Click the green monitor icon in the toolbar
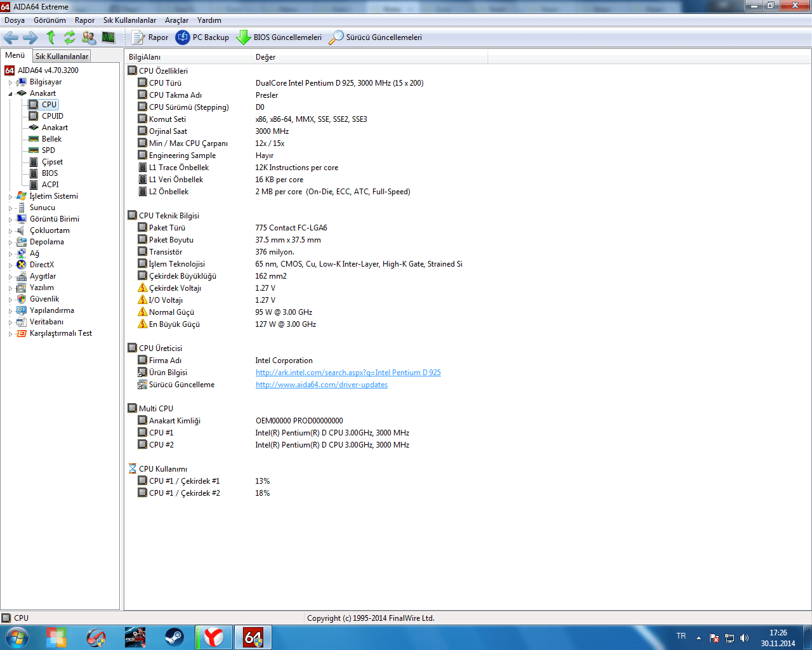This screenshot has height=650, width=812. click(108, 37)
